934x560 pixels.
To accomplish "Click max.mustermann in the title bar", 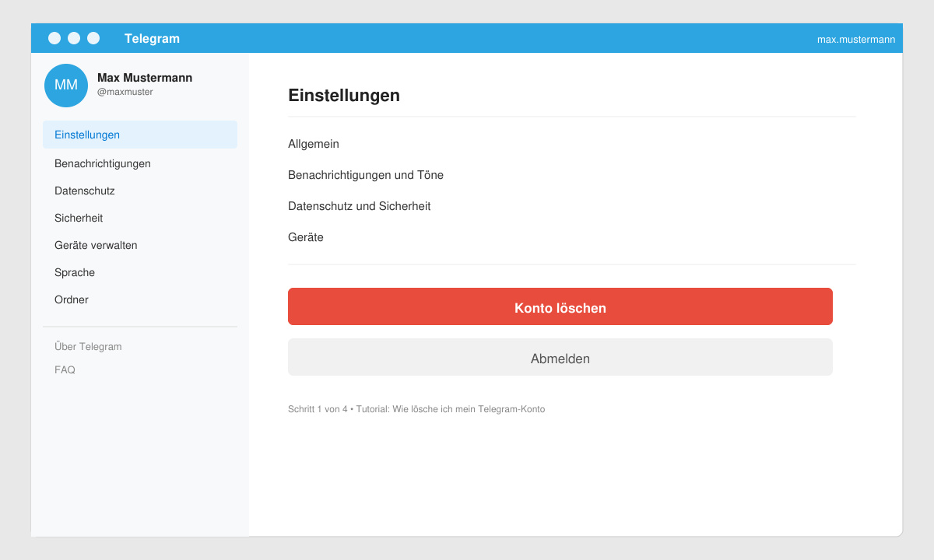I will pyautogui.click(x=856, y=39).
